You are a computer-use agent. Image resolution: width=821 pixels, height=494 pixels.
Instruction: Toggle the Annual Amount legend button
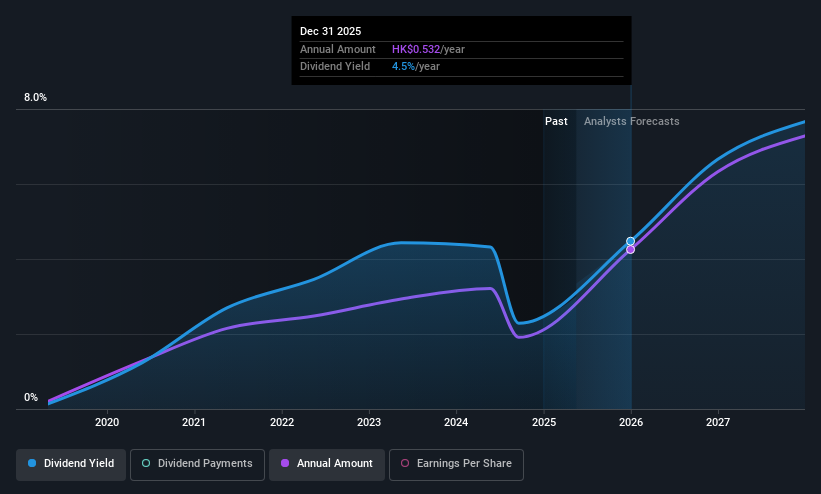click(327, 464)
